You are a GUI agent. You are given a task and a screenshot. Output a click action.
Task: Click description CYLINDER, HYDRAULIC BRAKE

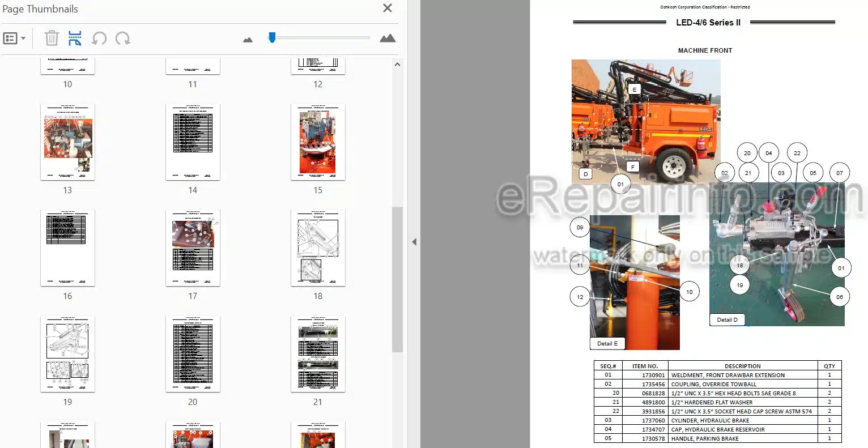(x=710, y=420)
